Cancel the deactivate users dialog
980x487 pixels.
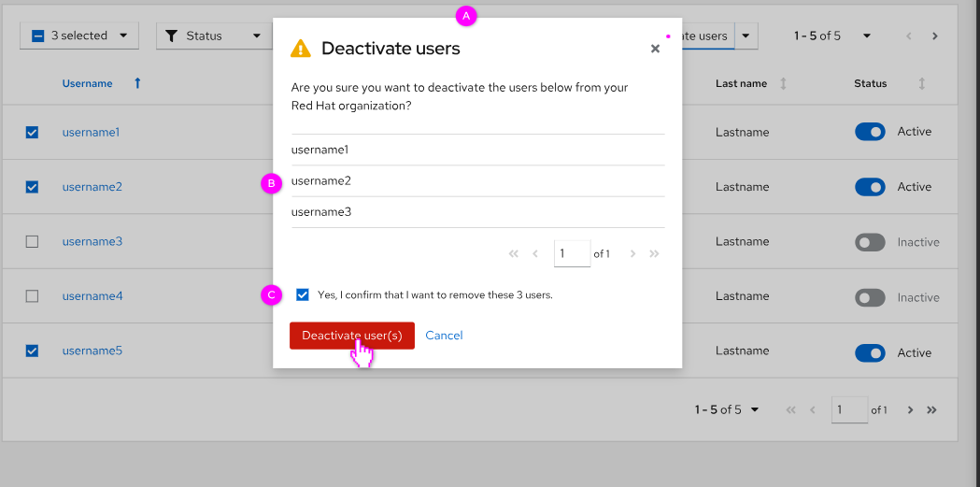pyautogui.click(x=444, y=336)
